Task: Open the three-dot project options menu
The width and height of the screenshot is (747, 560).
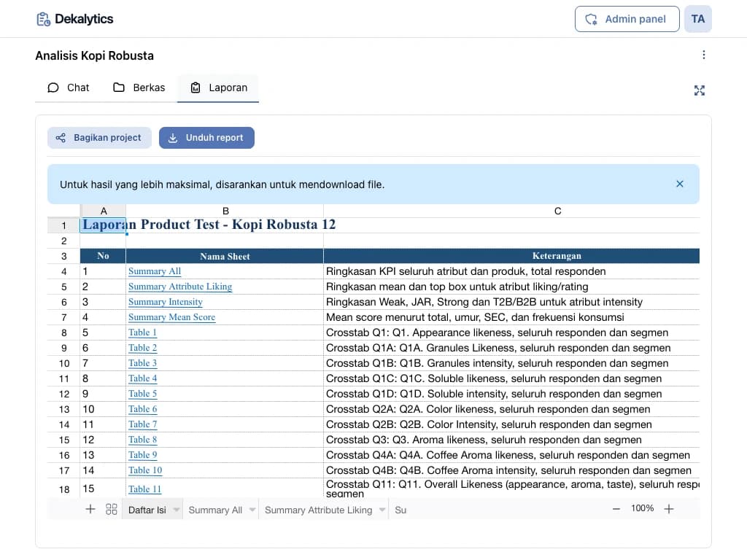Action: pos(704,55)
